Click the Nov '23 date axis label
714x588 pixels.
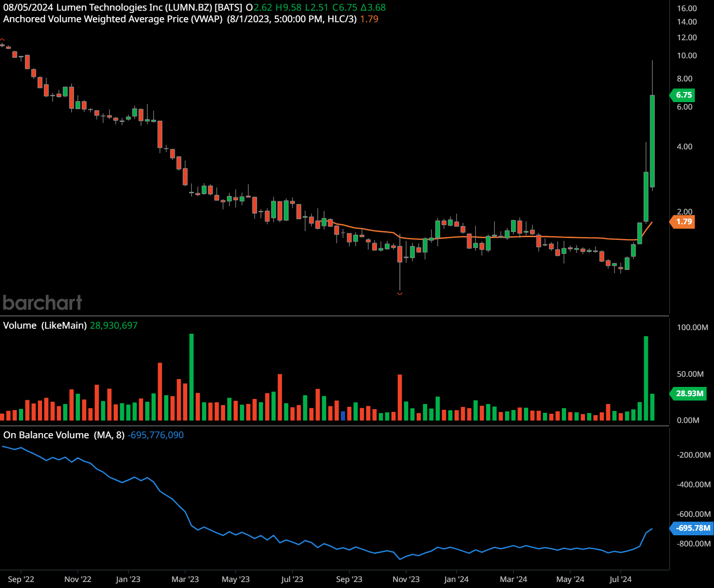406,579
